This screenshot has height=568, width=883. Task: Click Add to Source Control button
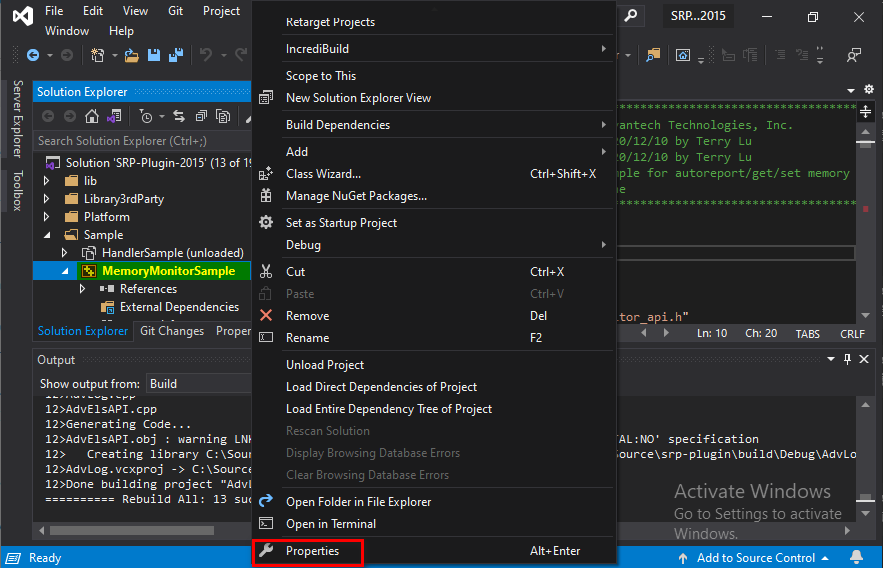point(753,558)
